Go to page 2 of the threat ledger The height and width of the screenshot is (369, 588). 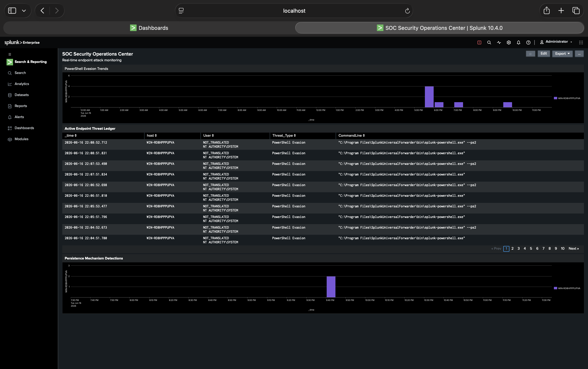pos(512,248)
